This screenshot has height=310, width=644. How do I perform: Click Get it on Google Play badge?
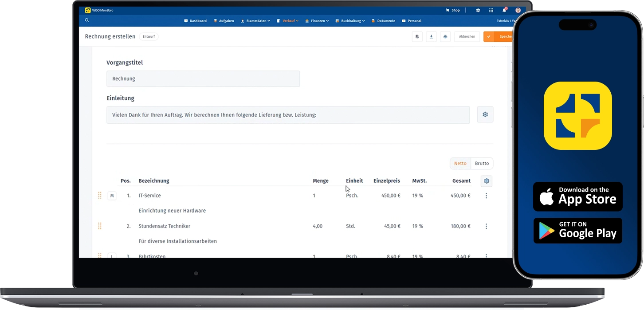pos(577,231)
